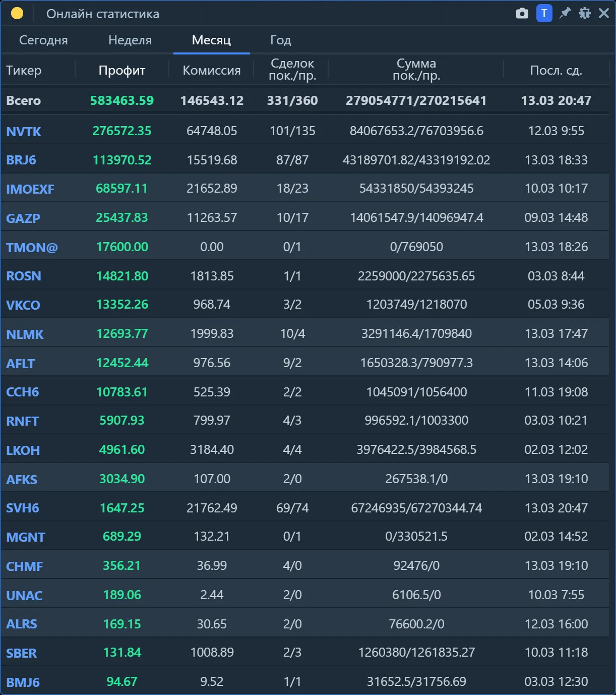This screenshot has width=616, height=695.
Task: Click the SBER ticker
Action: tap(21, 653)
